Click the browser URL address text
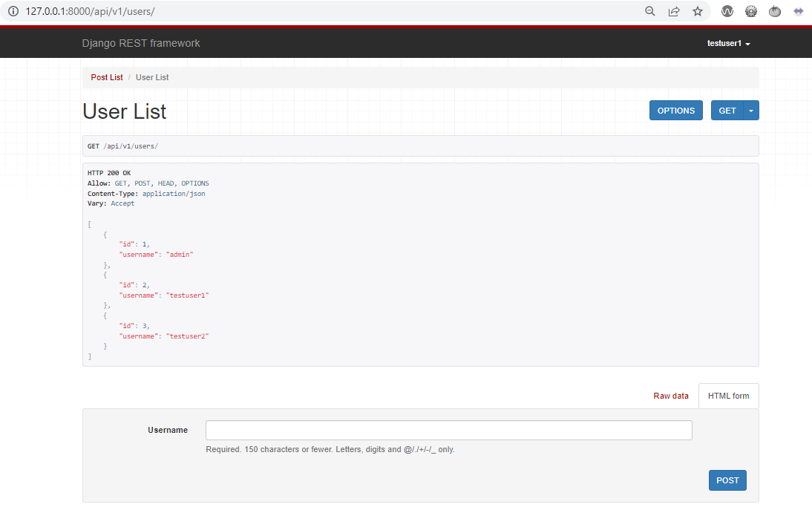812x513 pixels. tap(90, 11)
